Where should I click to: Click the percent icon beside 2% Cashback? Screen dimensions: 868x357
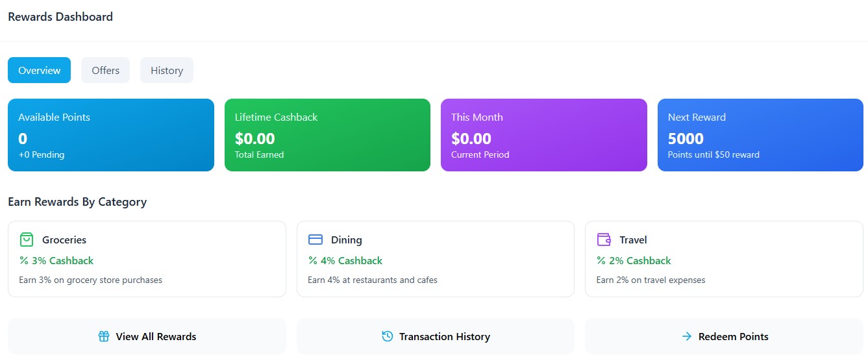pyautogui.click(x=601, y=260)
